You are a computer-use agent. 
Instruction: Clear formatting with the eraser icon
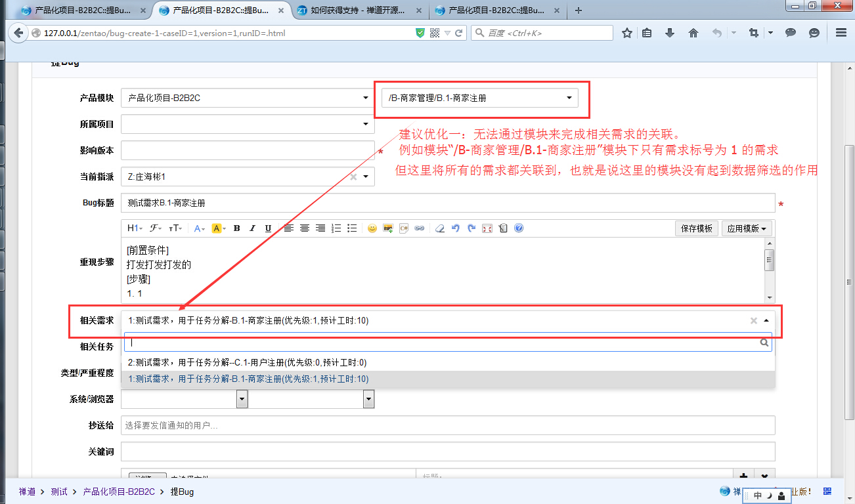click(x=440, y=228)
